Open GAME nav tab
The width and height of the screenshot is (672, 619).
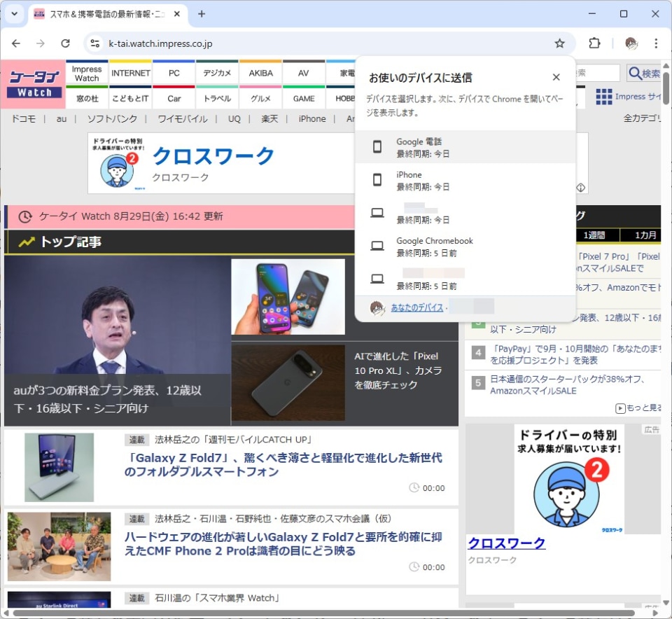303,99
